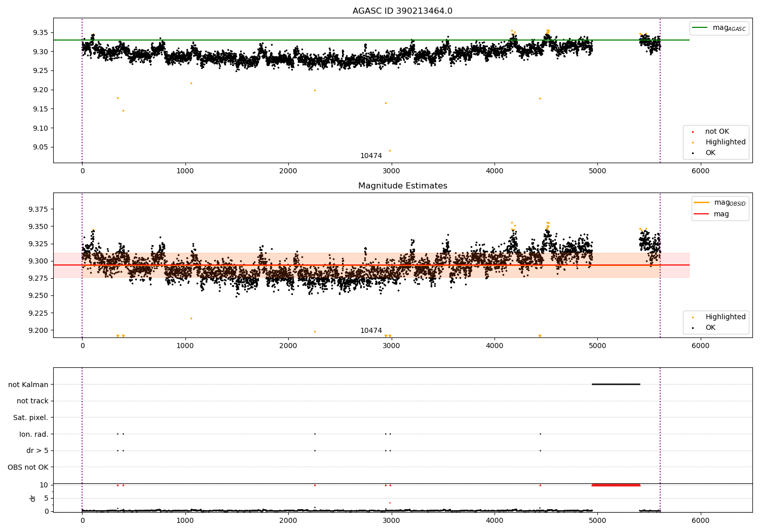Click the 10474 label in top plot
The width and height of the screenshot is (760, 532).
[371, 156]
